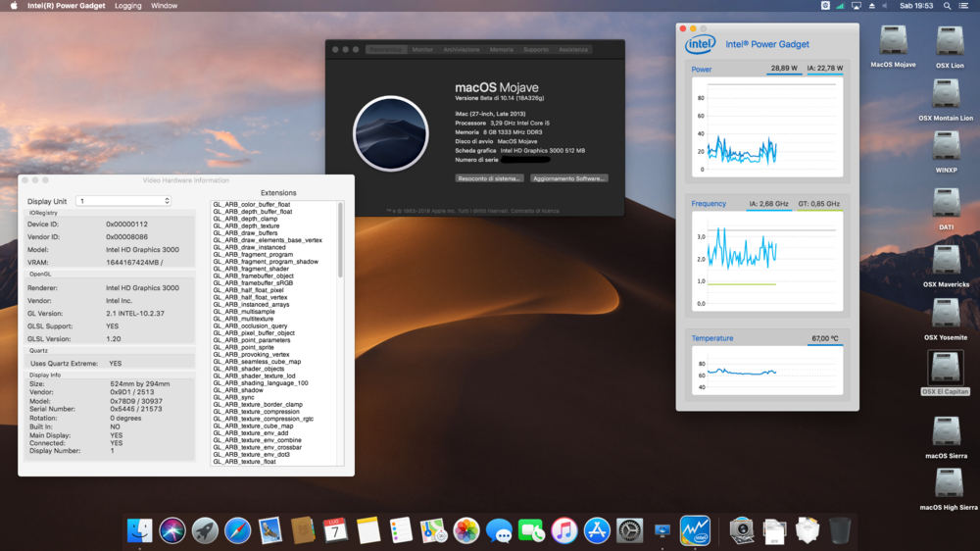Click the Aggiornamento Software button

click(569, 178)
